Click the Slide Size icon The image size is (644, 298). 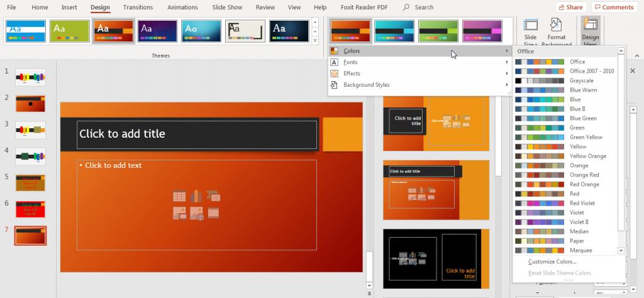coord(530,26)
